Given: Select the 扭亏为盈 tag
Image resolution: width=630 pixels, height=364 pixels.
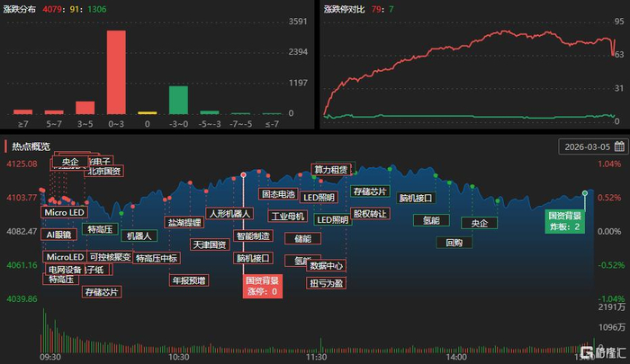Looking at the screenshot, I should [326, 283].
